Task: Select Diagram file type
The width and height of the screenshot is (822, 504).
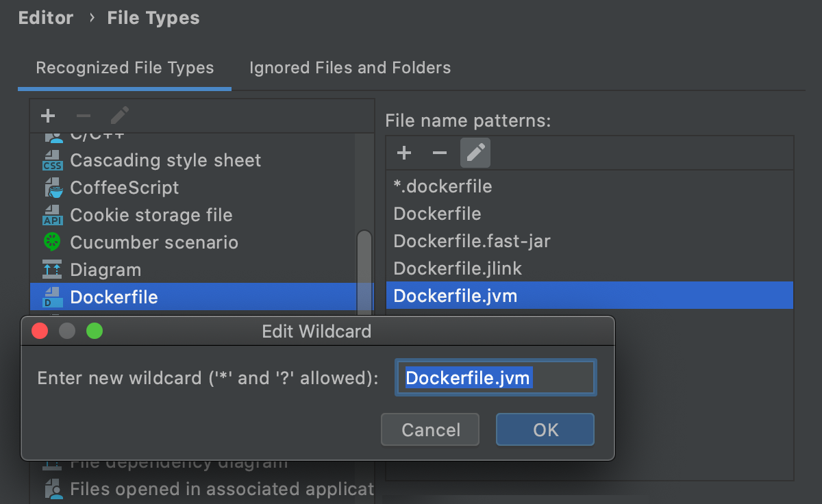Action: (x=105, y=270)
